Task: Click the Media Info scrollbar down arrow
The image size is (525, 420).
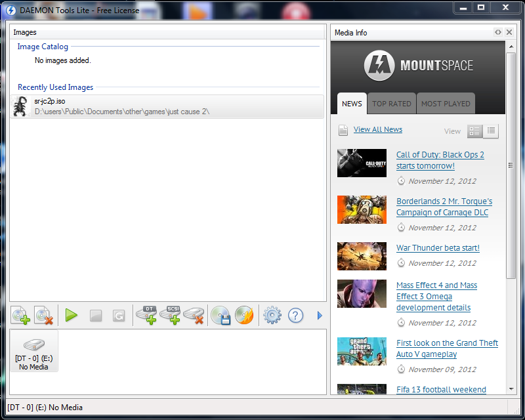Action: click(511, 389)
